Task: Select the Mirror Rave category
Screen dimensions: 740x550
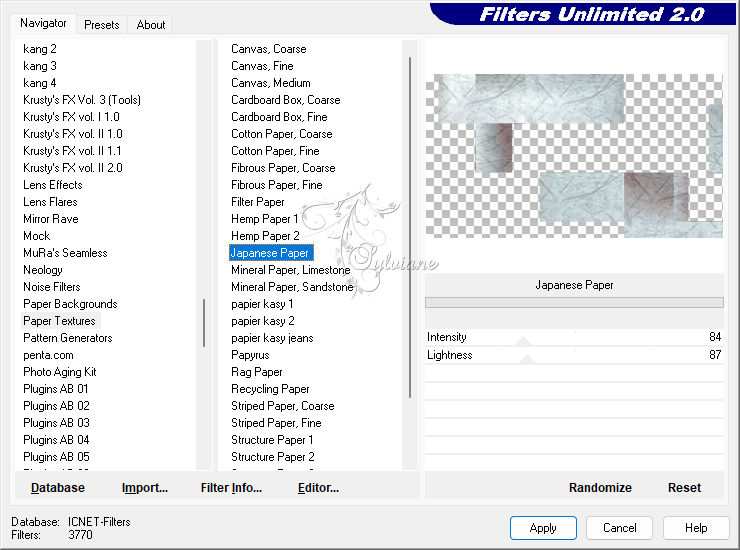Action: tap(50, 219)
